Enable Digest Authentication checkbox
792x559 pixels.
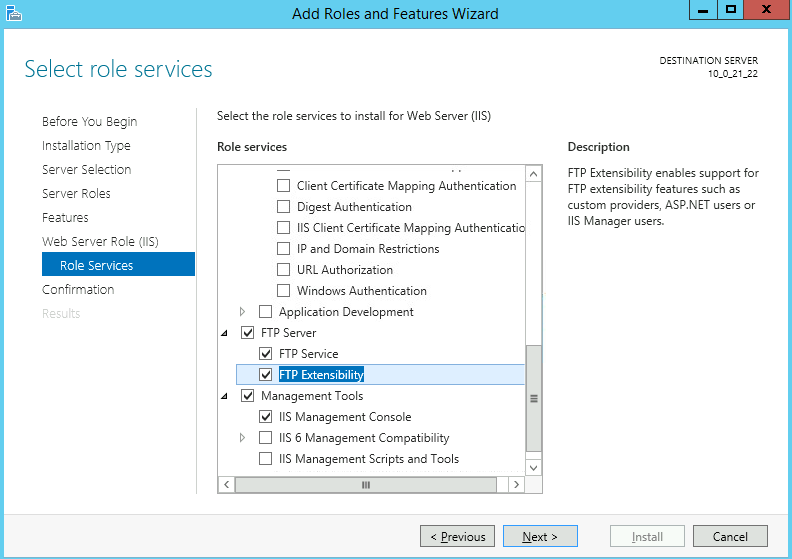coord(283,207)
